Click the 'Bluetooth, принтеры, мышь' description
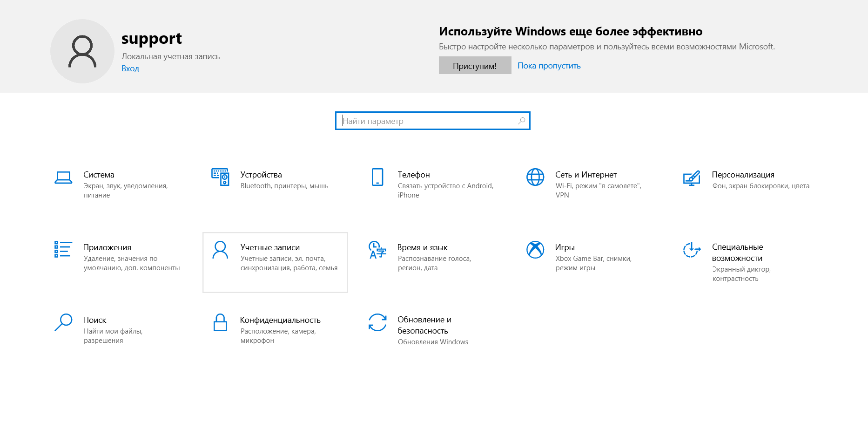This screenshot has height=430, width=868. click(x=284, y=186)
